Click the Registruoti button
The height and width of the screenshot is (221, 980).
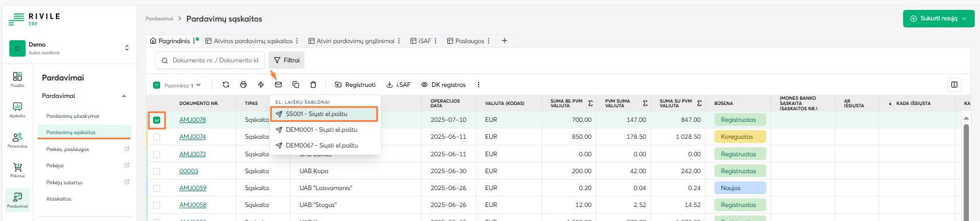pyautogui.click(x=355, y=85)
